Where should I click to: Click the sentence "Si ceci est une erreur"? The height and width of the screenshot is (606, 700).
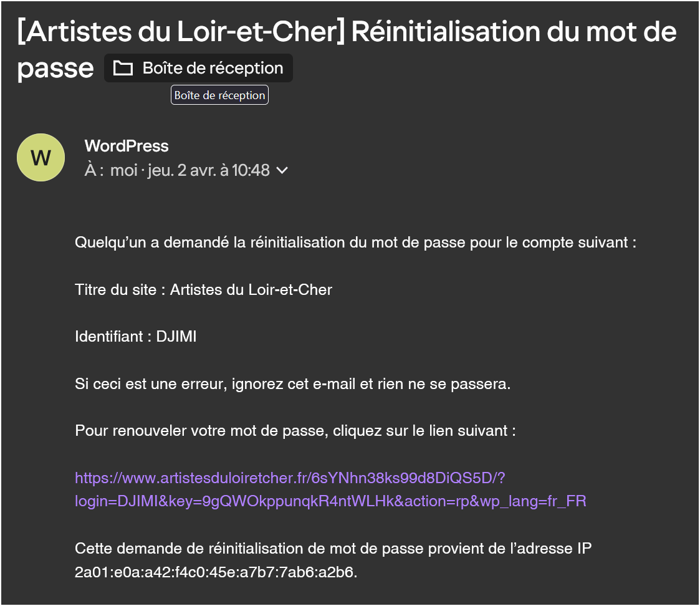292,383
